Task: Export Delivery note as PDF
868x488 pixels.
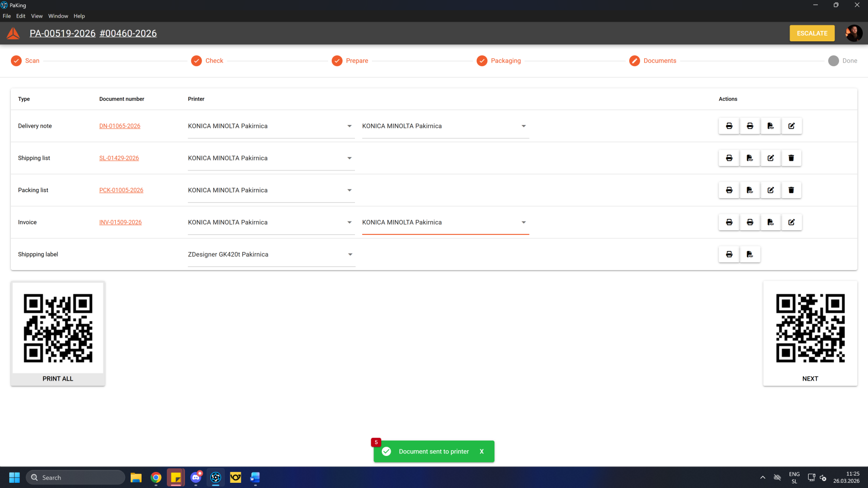Action: pyautogui.click(x=770, y=126)
